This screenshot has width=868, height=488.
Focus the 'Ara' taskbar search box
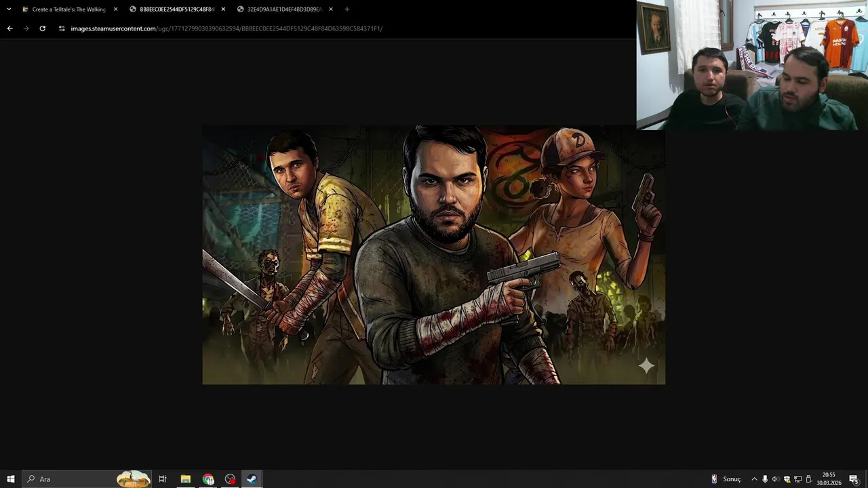click(x=88, y=479)
